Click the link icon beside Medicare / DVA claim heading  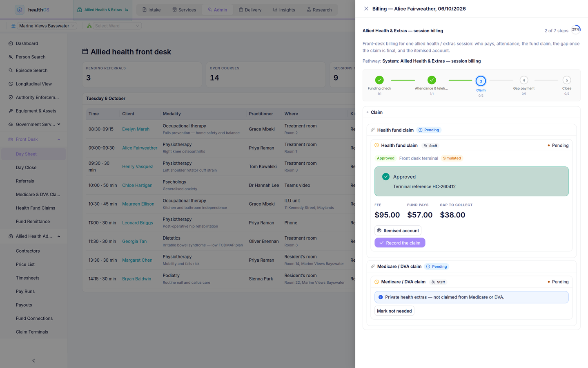[373, 267]
